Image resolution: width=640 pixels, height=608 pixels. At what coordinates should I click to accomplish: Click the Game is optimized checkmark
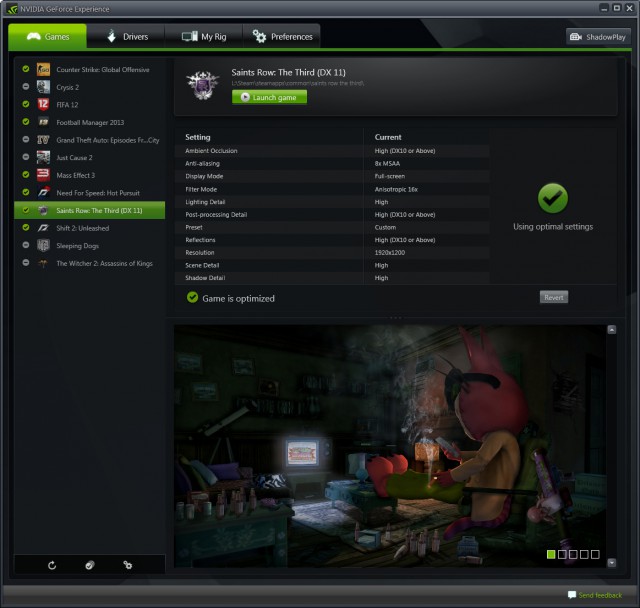point(192,297)
